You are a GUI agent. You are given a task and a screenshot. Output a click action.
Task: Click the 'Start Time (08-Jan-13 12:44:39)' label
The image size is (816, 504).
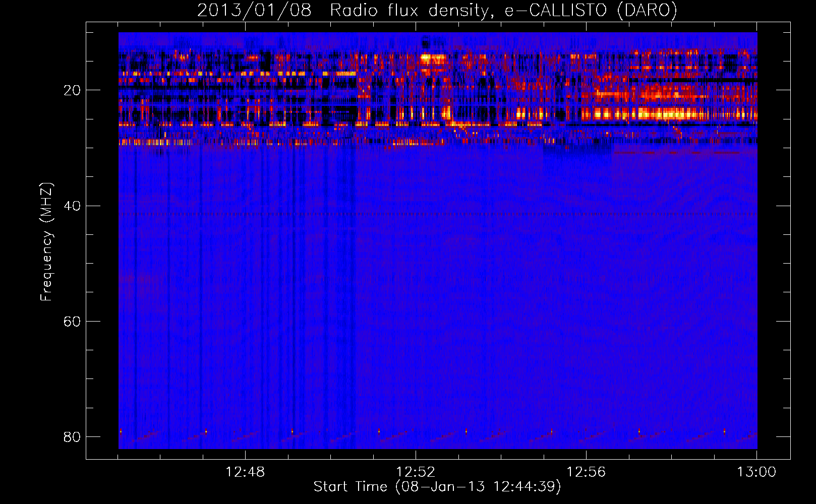[437, 487]
